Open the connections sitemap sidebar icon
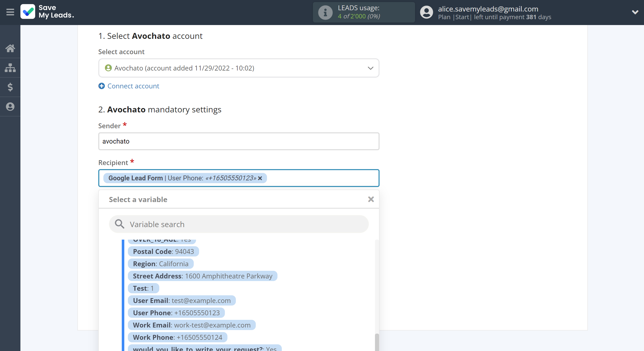This screenshot has height=351, width=644. coord(10,68)
